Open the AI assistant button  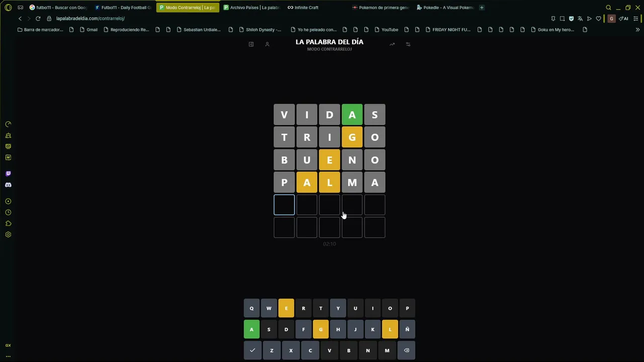click(624, 19)
